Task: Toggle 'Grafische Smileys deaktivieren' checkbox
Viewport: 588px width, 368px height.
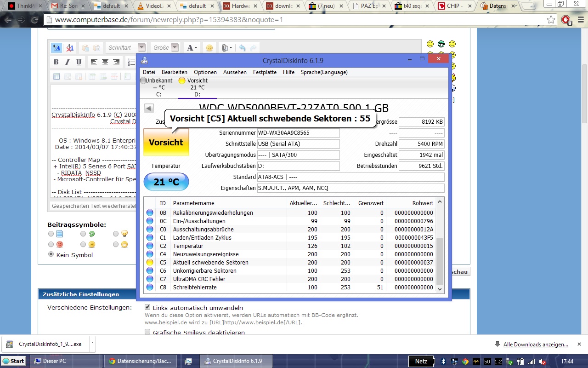Action: pyautogui.click(x=147, y=332)
